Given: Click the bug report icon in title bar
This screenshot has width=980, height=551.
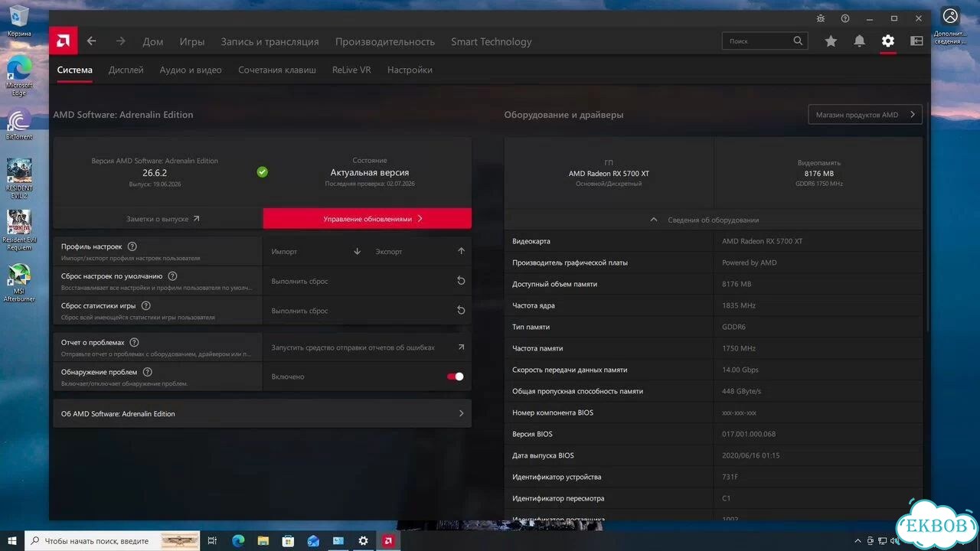Looking at the screenshot, I should pyautogui.click(x=821, y=18).
